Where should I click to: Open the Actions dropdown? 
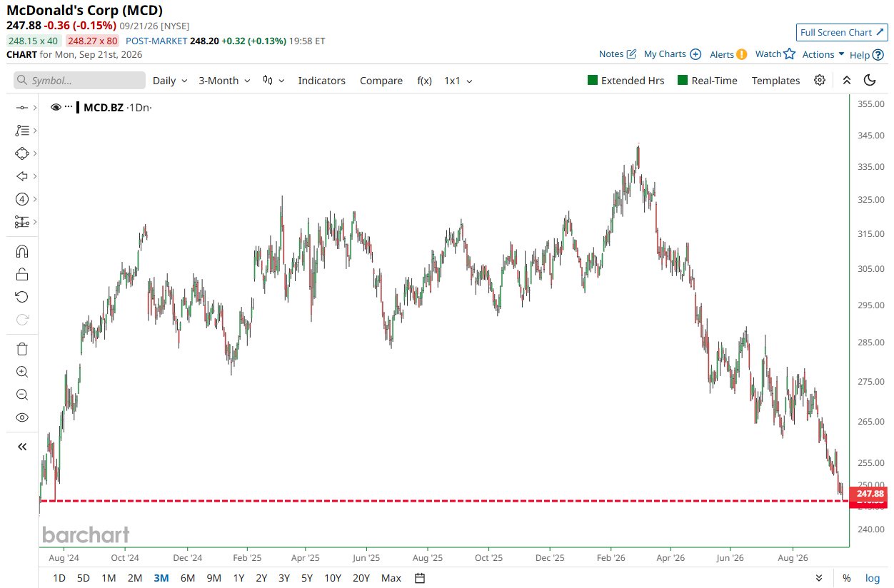point(823,54)
